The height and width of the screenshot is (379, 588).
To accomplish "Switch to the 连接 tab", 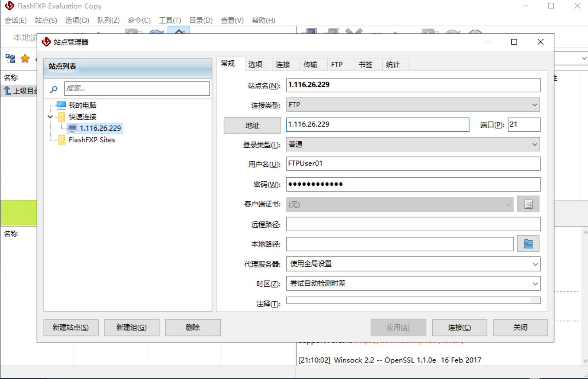I will point(283,65).
